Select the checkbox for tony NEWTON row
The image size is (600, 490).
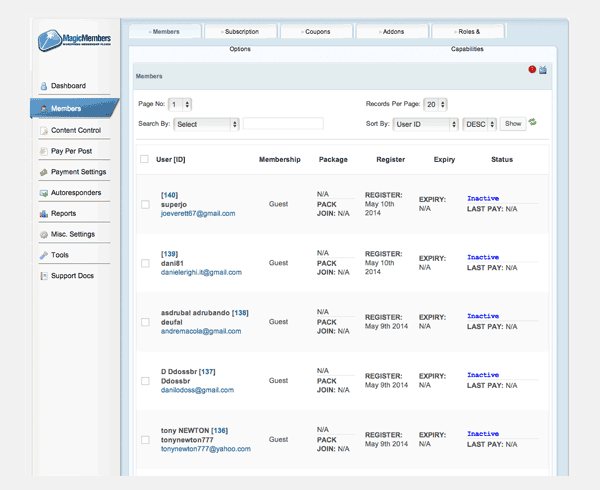click(x=145, y=440)
